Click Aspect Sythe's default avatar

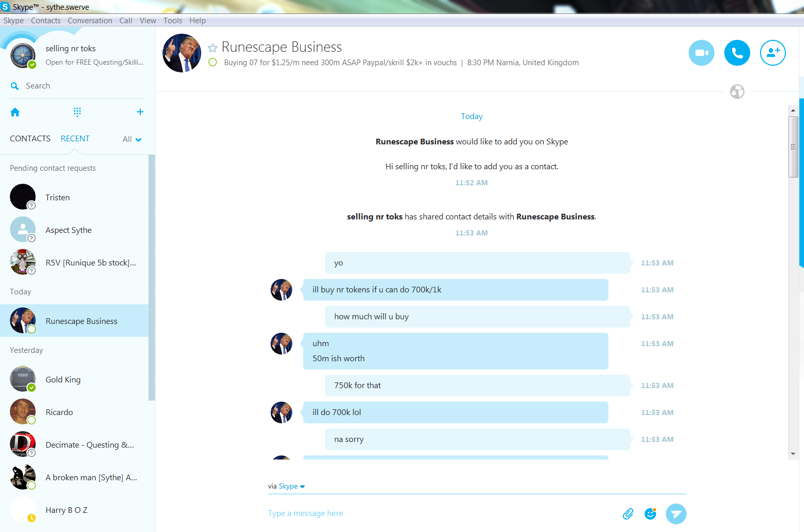click(23, 229)
